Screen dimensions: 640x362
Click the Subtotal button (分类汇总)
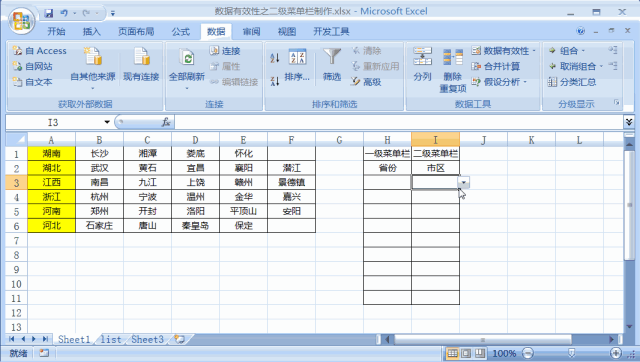point(572,82)
